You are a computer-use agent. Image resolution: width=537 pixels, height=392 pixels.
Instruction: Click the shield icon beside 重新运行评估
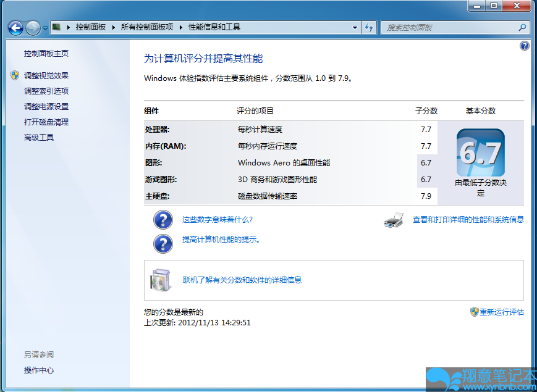474,312
